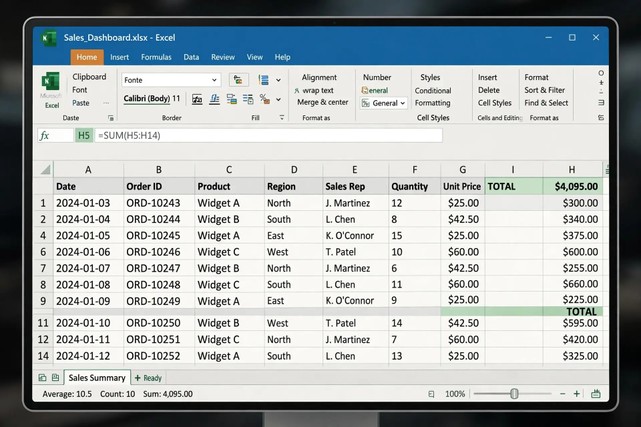This screenshot has height=427, width=641.
Task: Open the Fonte font dropdown
Action: [171, 80]
